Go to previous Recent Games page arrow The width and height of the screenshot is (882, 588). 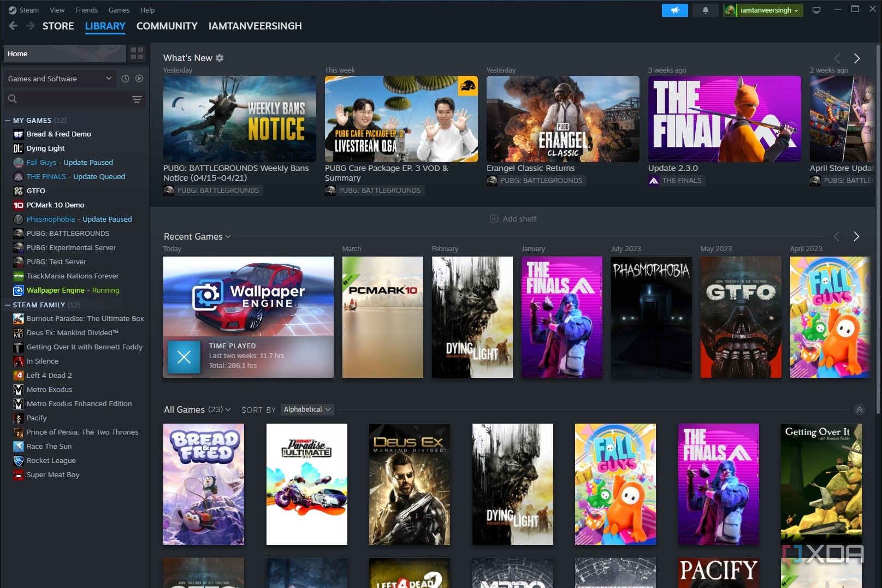click(836, 236)
